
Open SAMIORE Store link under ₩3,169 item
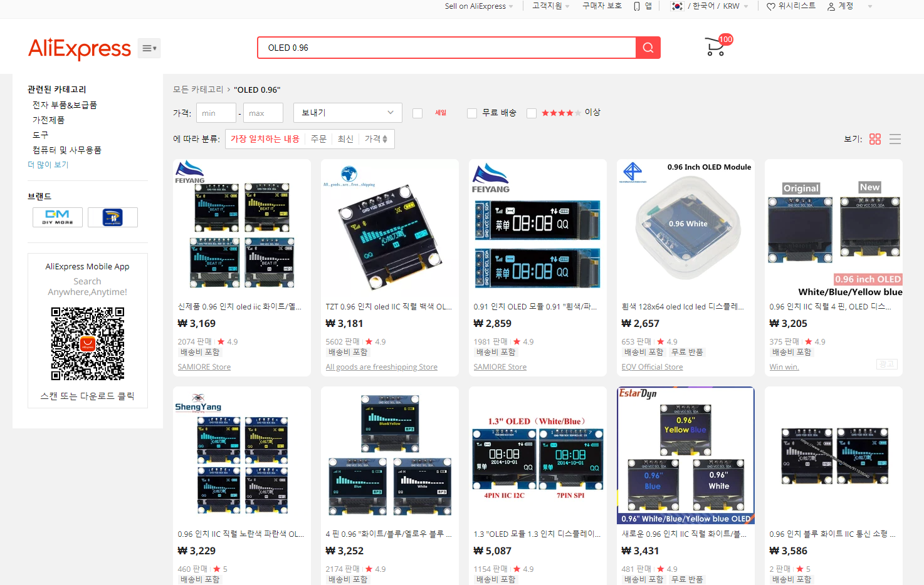204,367
